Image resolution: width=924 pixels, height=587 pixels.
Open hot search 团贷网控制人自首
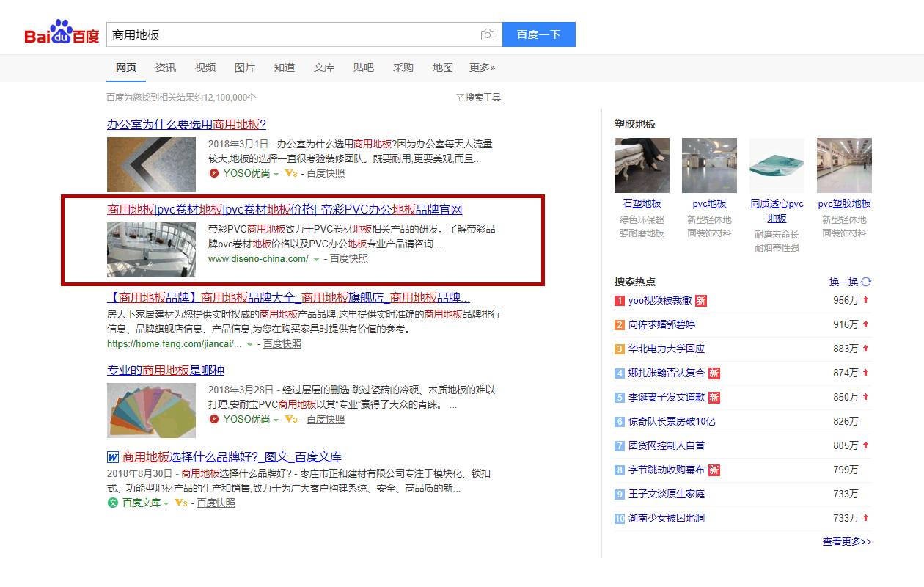tap(667, 446)
